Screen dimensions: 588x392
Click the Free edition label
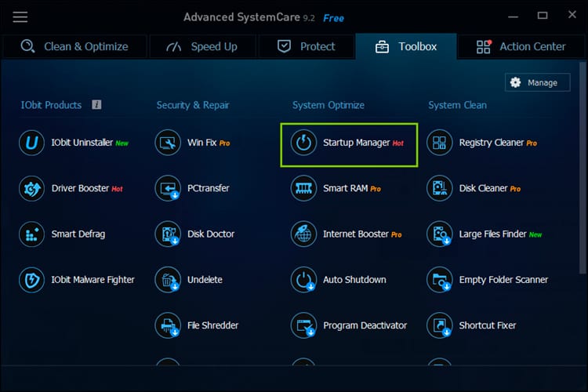(333, 18)
